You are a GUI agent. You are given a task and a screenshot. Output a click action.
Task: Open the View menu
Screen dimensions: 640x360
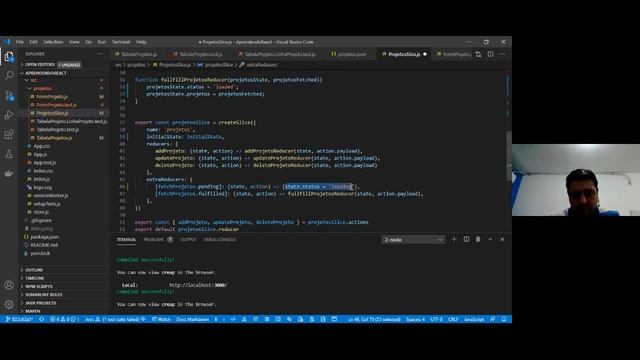74,42
